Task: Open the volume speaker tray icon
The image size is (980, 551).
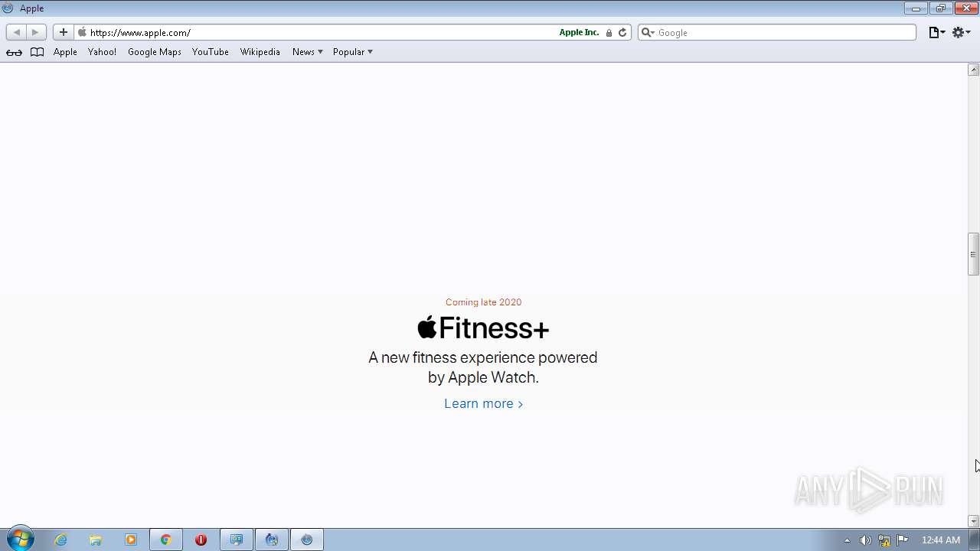Action: [x=865, y=540]
